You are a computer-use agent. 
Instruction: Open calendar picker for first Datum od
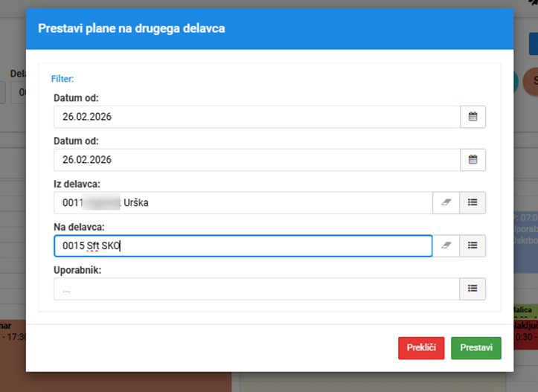click(x=473, y=117)
